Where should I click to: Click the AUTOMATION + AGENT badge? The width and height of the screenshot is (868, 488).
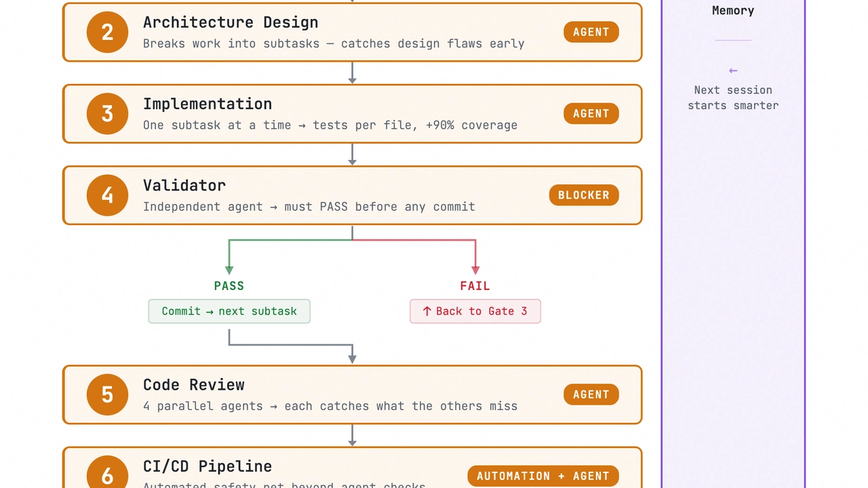click(543, 476)
